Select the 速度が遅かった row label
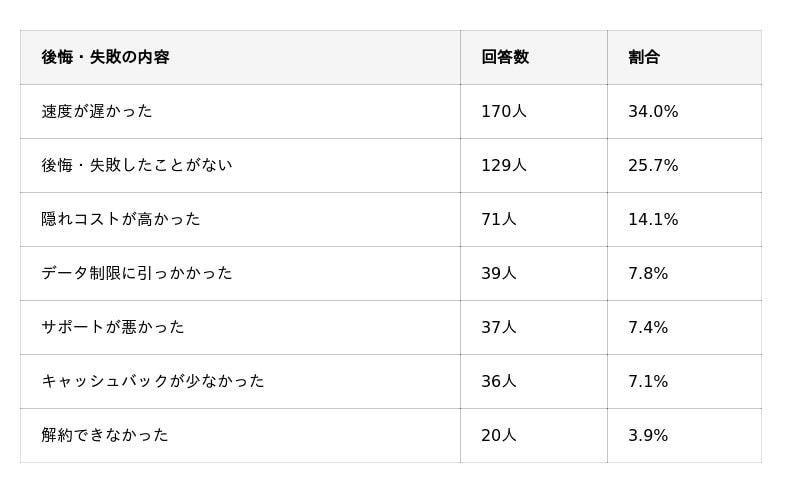Screen dimensions: 800x493 pos(97,111)
